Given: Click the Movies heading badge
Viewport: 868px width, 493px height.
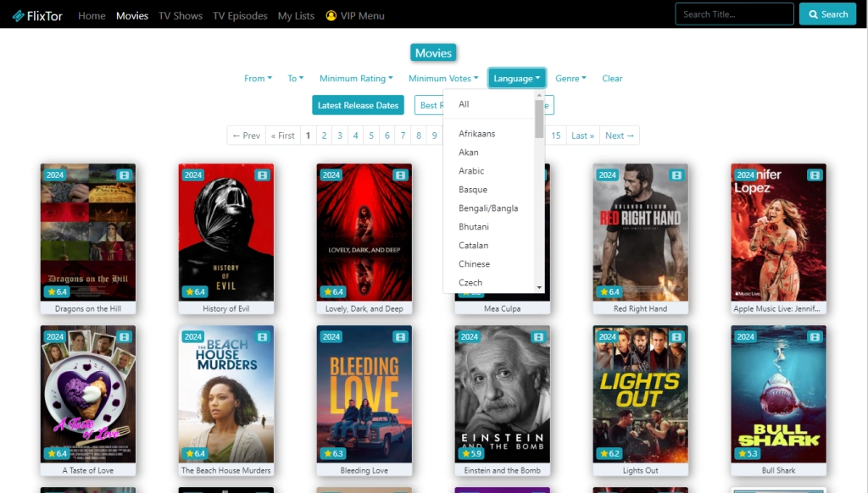Looking at the screenshot, I should (433, 53).
